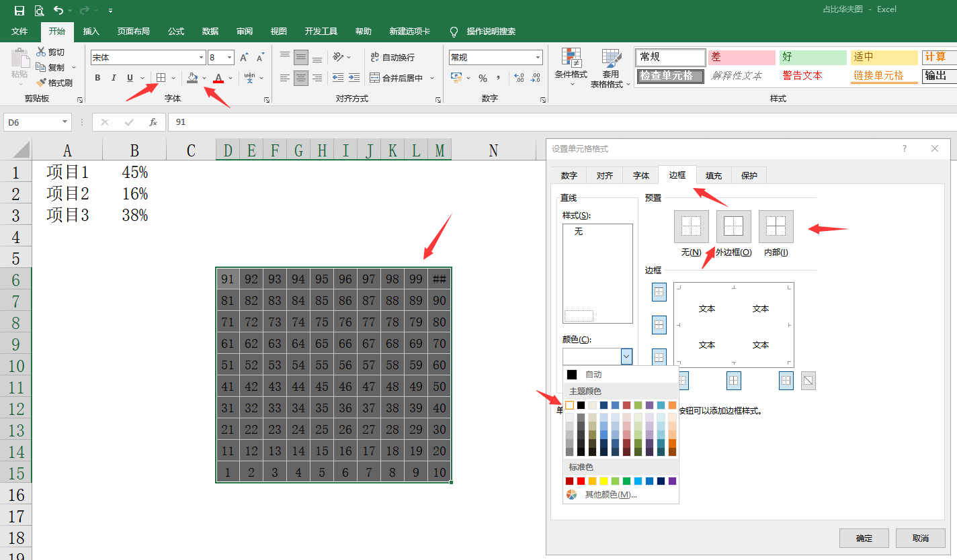Click the 确定 button

tap(864, 538)
